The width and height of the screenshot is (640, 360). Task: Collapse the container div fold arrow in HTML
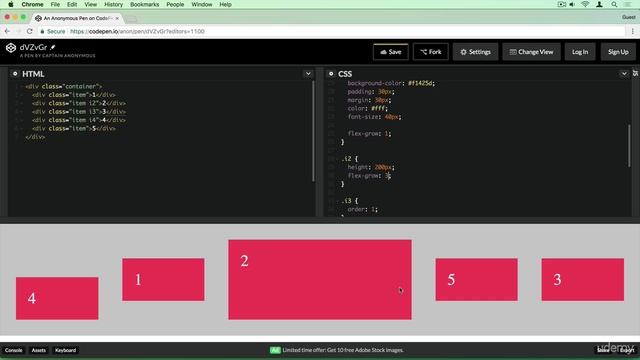click(x=22, y=87)
